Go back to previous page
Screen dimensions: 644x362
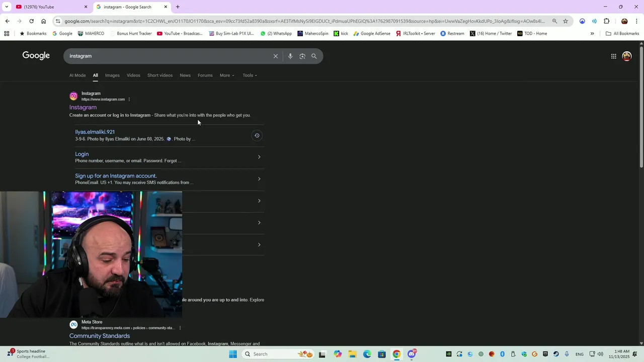7,21
